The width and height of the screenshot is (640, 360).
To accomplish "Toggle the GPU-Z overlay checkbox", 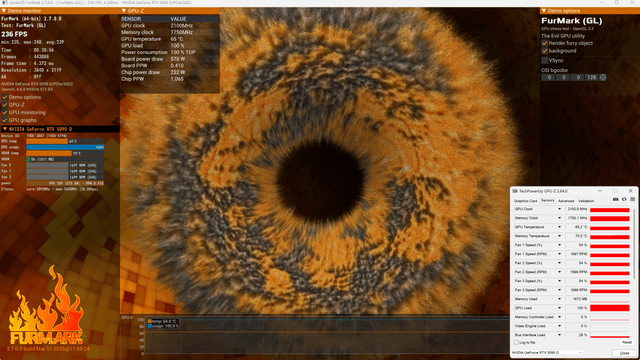I will 5,105.
